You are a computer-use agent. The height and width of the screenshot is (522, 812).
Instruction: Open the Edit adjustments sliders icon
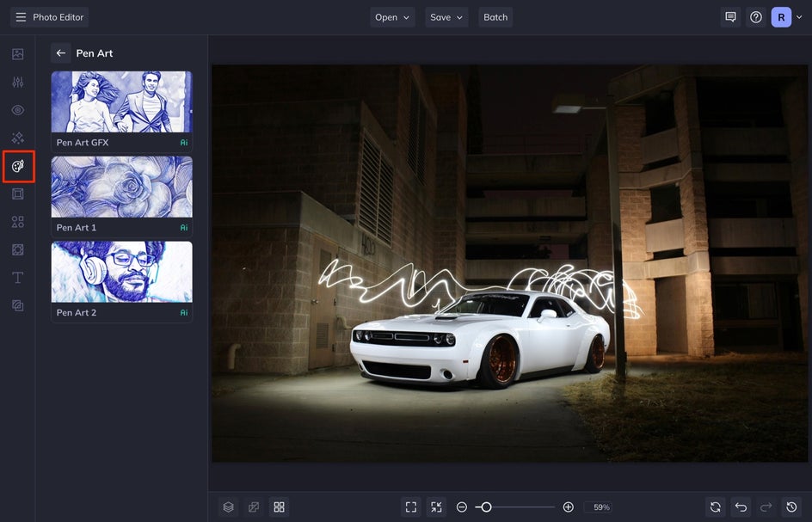17,82
